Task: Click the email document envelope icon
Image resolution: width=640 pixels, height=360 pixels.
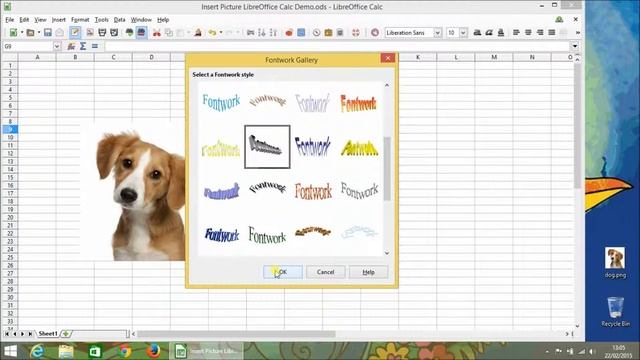Action: 60,33
